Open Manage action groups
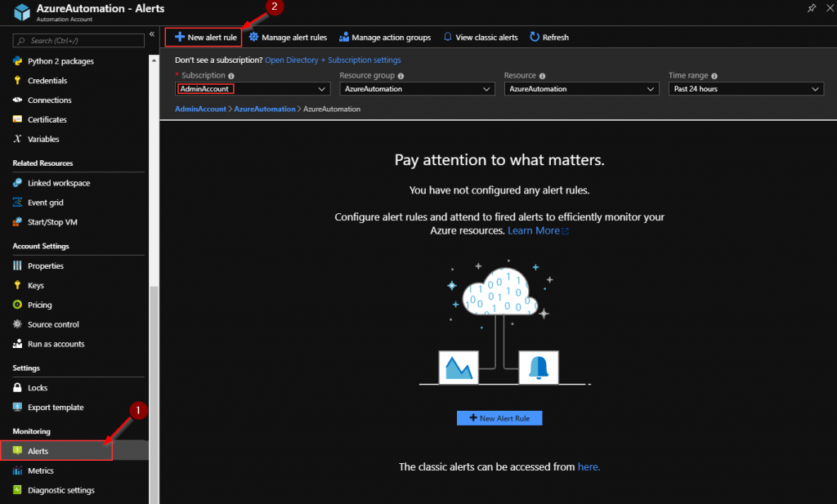Viewport: 837px width, 504px height. 385,37
